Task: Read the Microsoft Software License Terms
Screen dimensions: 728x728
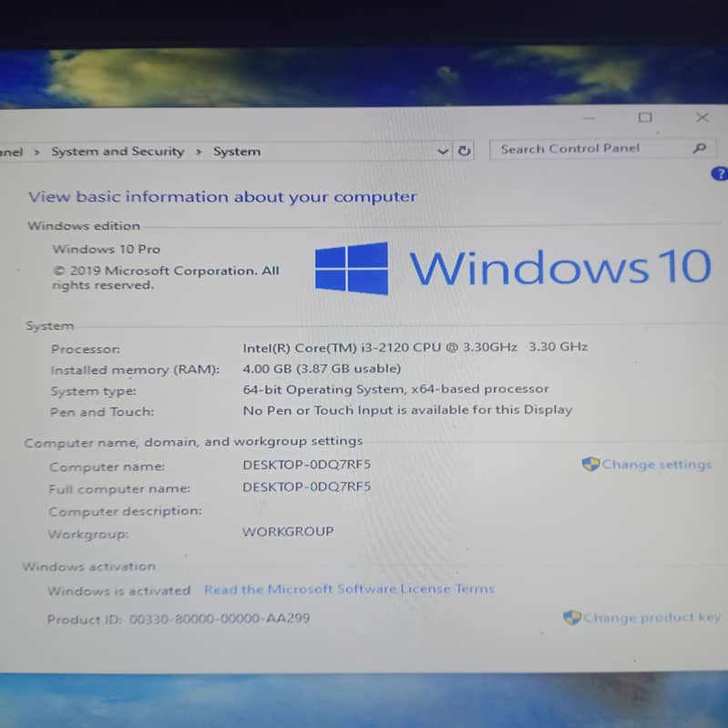Action: pyautogui.click(x=349, y=590)
